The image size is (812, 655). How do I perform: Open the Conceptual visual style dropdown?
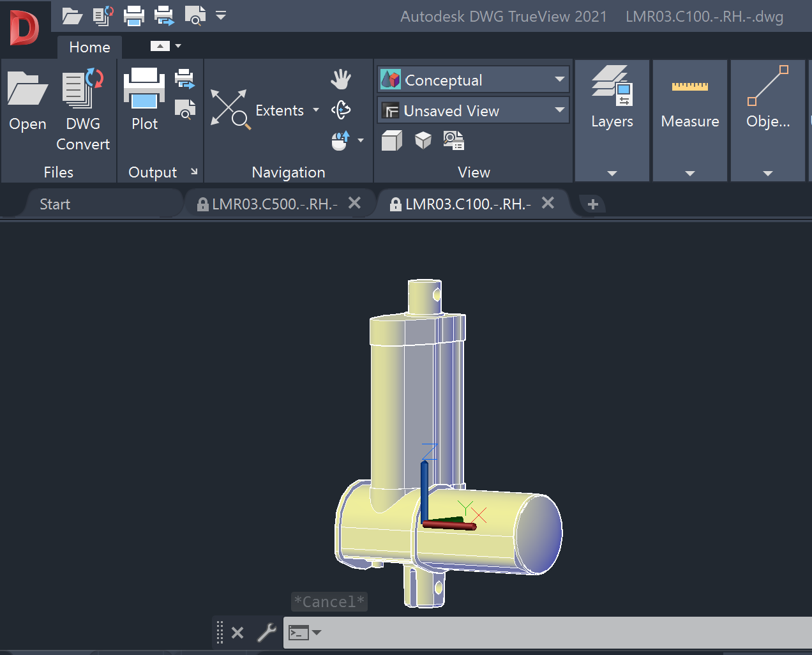pyautogui.click(x=559, y=79)
